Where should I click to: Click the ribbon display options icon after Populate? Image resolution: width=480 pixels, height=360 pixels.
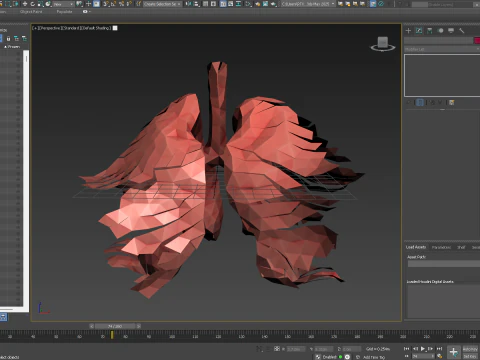click(x=86, y=12)
